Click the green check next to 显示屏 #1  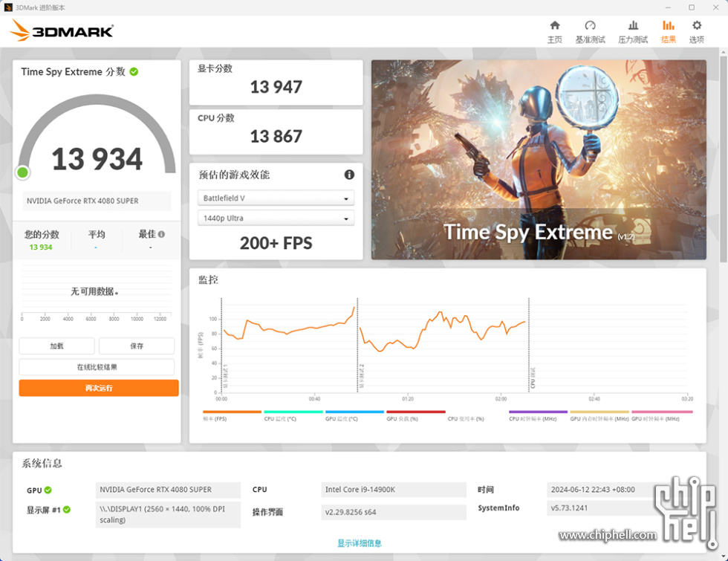(x=67, y=510)
